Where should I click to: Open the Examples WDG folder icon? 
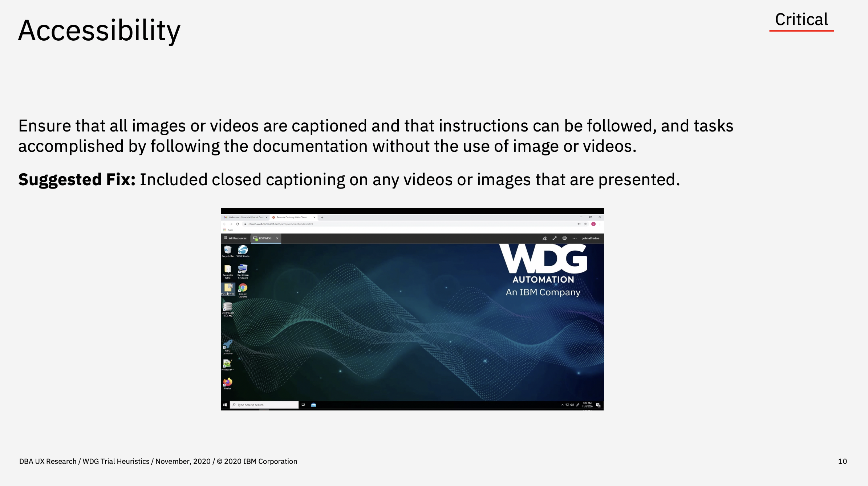(x=228, y=271)
